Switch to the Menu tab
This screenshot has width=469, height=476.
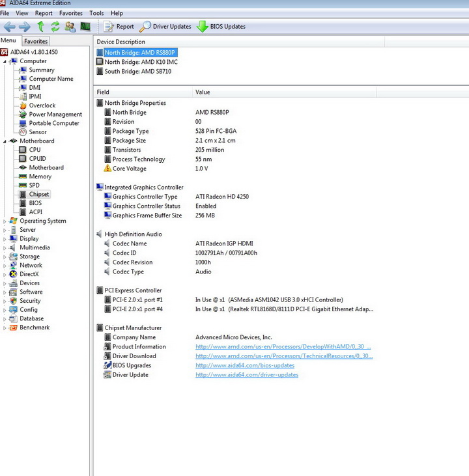[x=8, y=40]
